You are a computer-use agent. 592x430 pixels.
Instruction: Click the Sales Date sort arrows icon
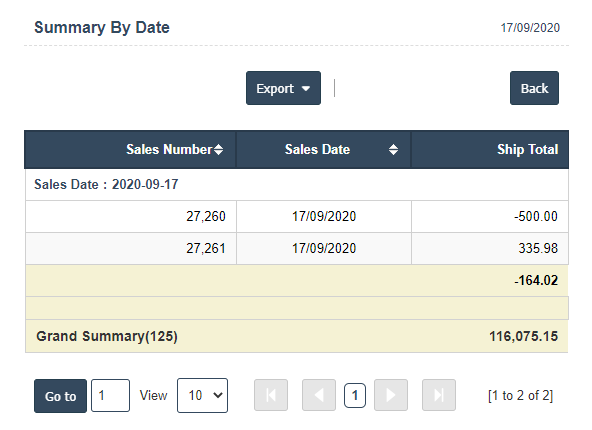coord(393,150)
